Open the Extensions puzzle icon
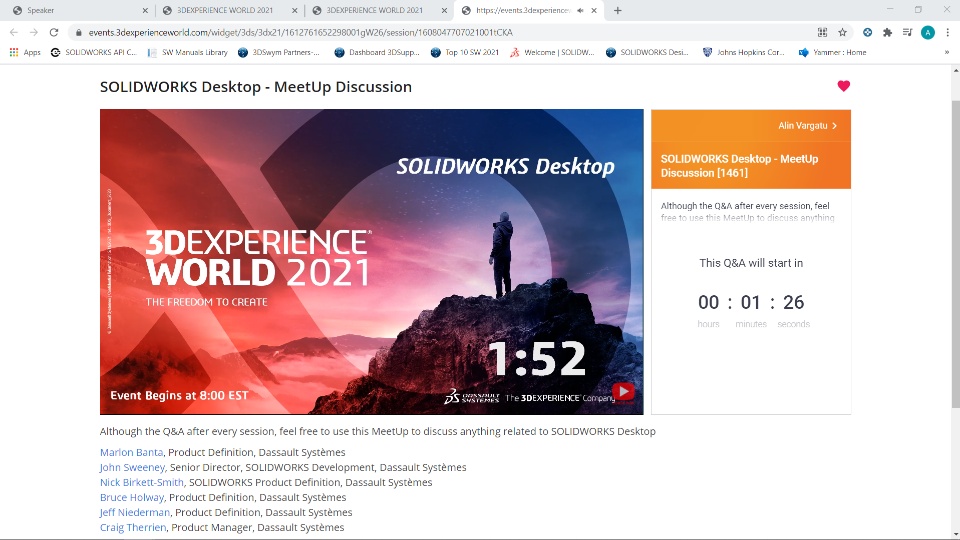Image resolution: width=960 pixels, height=540 pixels. tap(887, 32)
